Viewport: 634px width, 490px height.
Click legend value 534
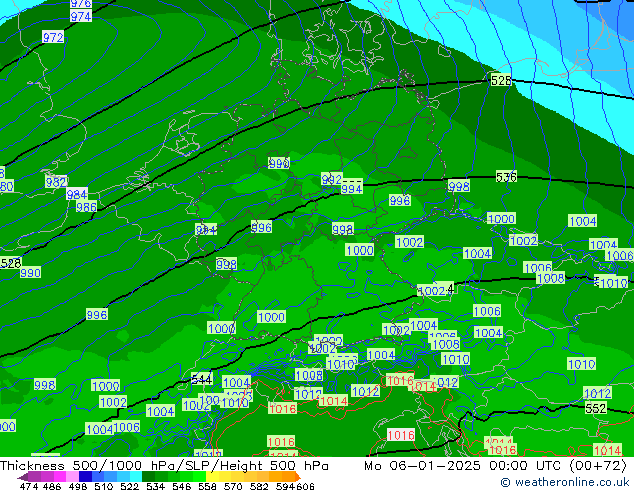[155, 486]
